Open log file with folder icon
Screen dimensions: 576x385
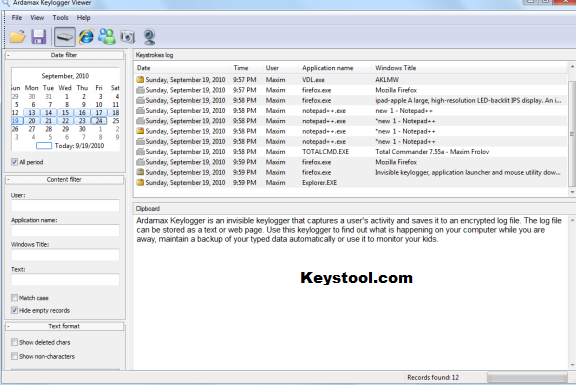tap(18, 37)
